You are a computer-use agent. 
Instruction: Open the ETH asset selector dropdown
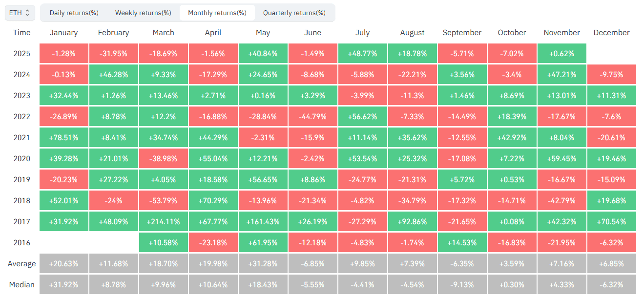20,13
